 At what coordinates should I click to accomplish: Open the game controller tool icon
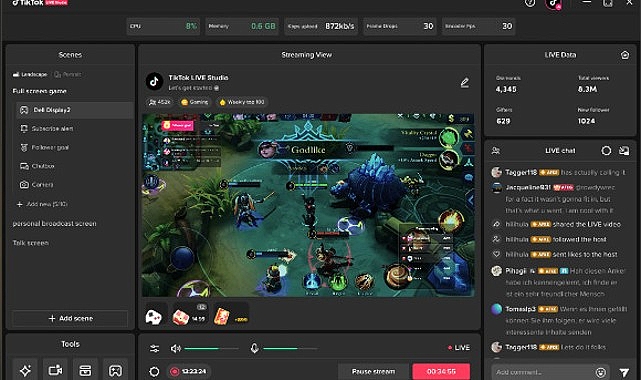tap(115, 370)
